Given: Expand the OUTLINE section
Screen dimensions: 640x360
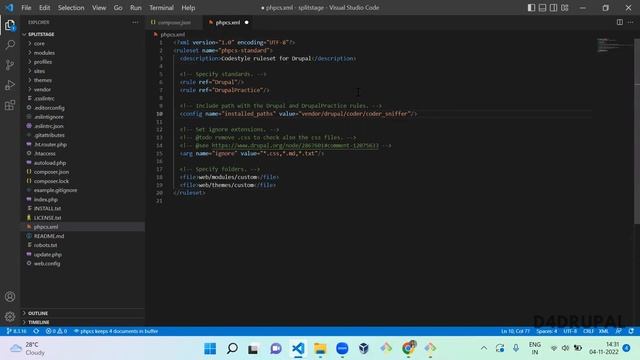Looking at the screenshot, I should pyautogui.click(x=82, y=313).
